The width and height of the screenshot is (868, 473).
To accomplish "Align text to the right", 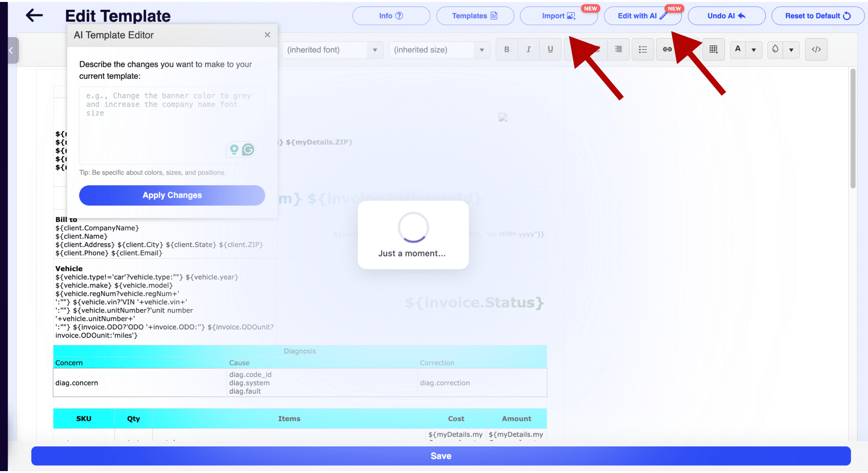I will tap(618, 49).
